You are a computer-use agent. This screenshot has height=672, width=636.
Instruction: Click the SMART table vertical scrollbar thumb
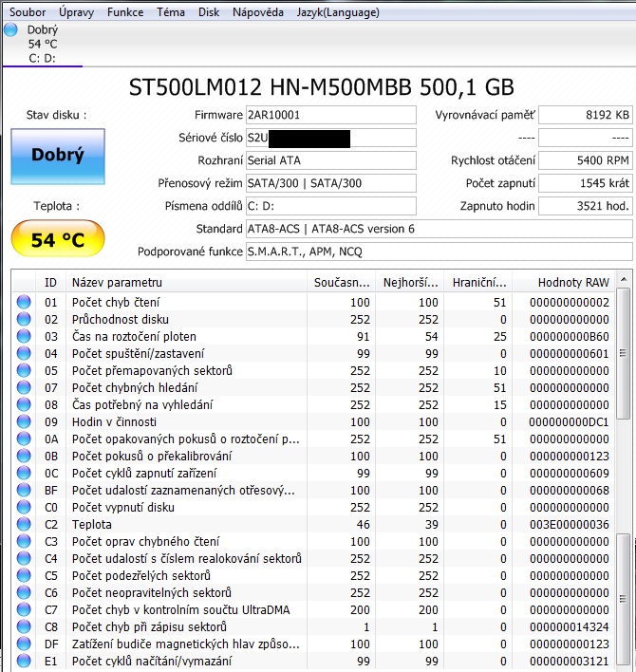624,353
